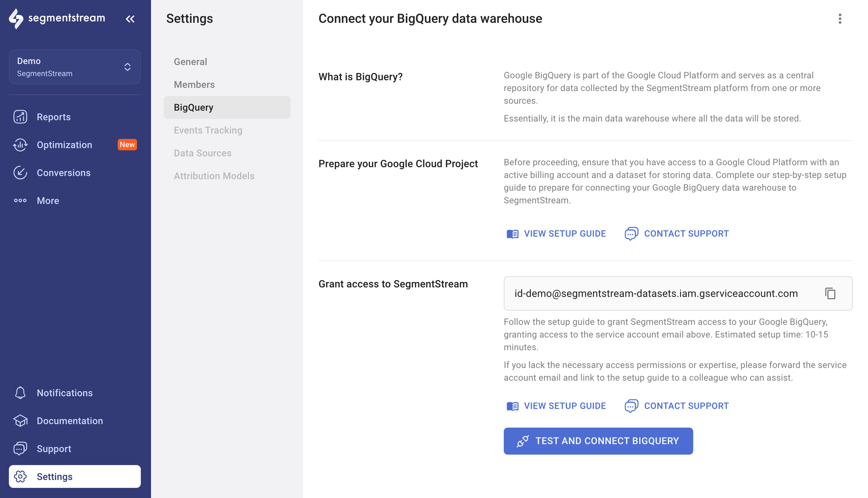Open the General settings tab
The height and width of the screenshot is (498, 868).
pyautogui.click(x=227, y=61)
